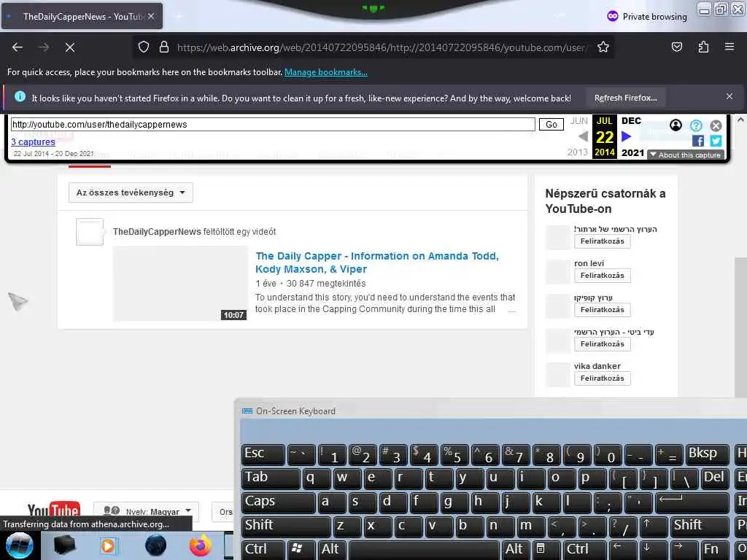This screenshot has height=560, width=747.
Task: Open The Daily Capper video title link
Action: (377, 262)
